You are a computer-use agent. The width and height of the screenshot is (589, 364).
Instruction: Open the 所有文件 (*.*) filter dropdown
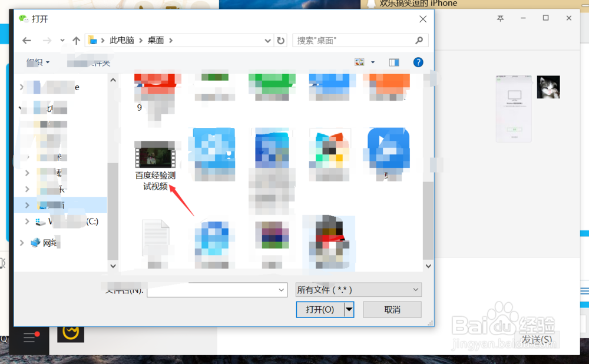(x=358, y=290)
